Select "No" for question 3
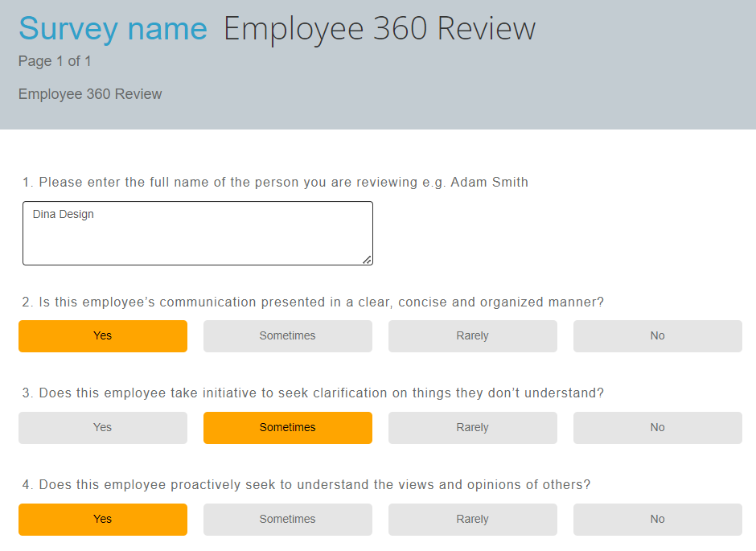The image size is (756, 551). click(657, 427)
